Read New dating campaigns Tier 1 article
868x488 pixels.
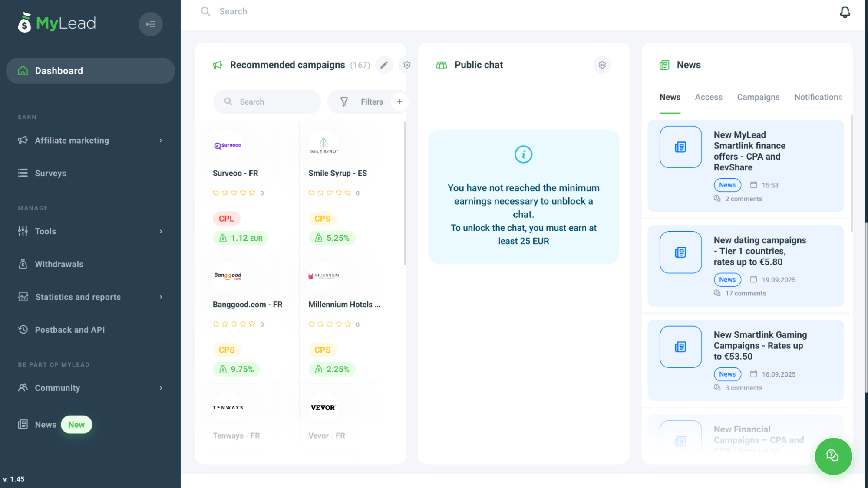tap(760, 251)
